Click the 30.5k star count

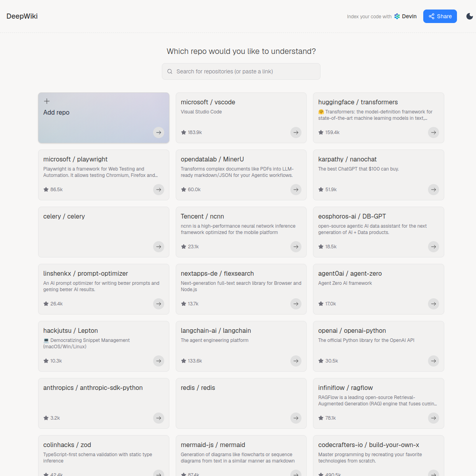pos(332,361)
